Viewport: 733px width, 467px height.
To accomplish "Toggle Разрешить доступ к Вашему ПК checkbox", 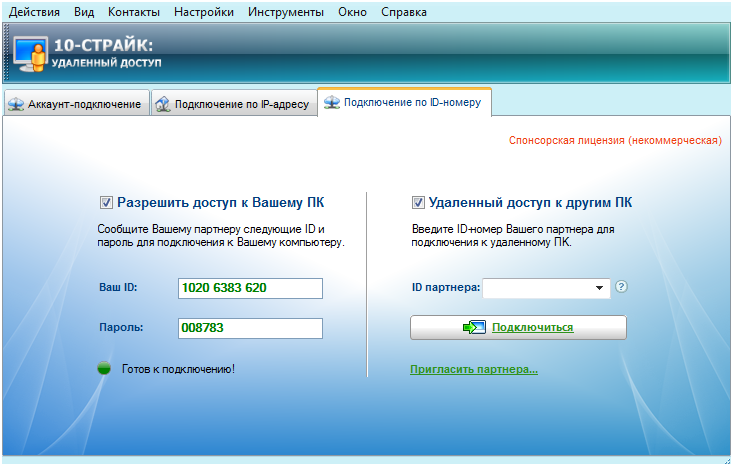I will (x=106, y=202).
